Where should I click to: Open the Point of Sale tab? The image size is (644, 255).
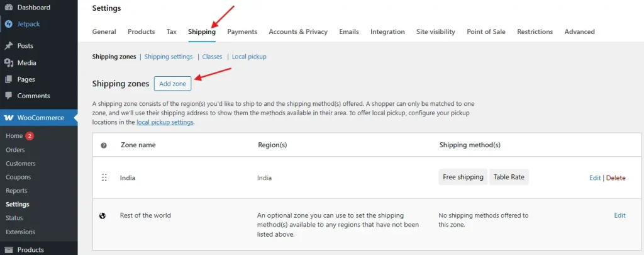point(486,31)
